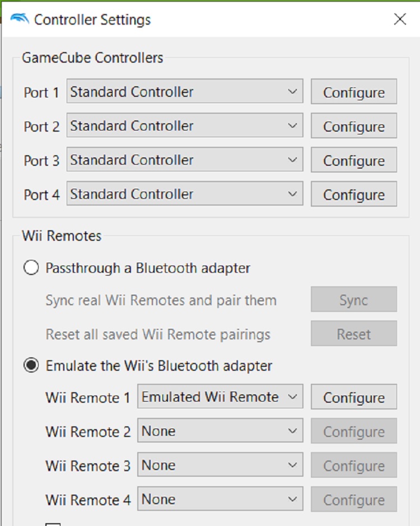Screen dimensions: 420x526
Task: Open the Wii Remote 1 dropdown
Action: (220, 397)
